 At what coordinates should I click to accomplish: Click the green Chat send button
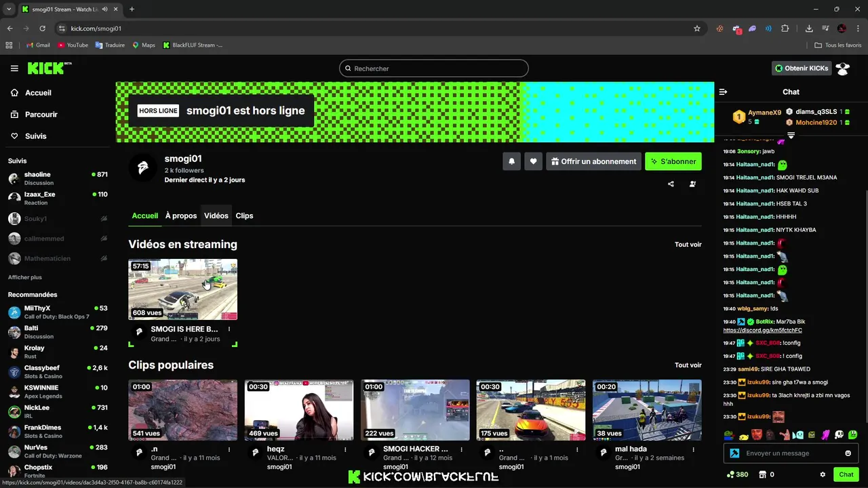click(x=846, y=474)
